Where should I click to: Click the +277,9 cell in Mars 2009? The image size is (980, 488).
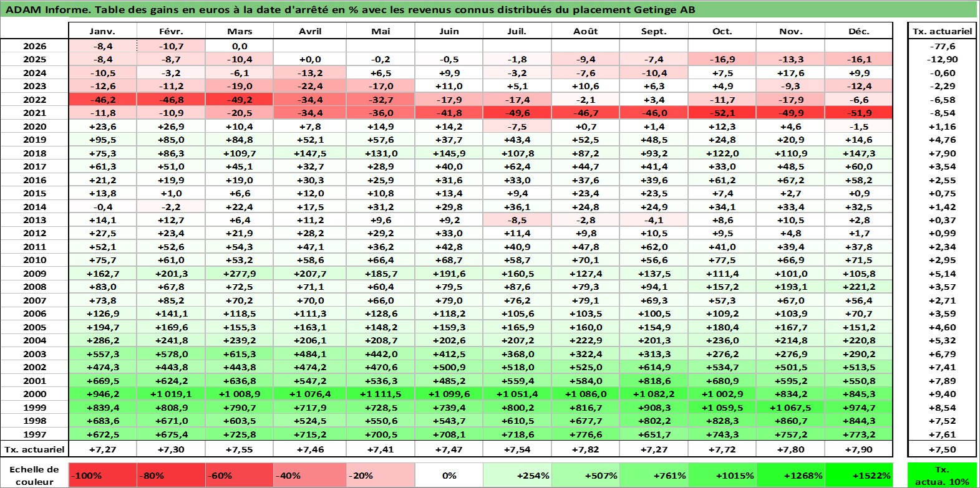(x=240, y=274)
